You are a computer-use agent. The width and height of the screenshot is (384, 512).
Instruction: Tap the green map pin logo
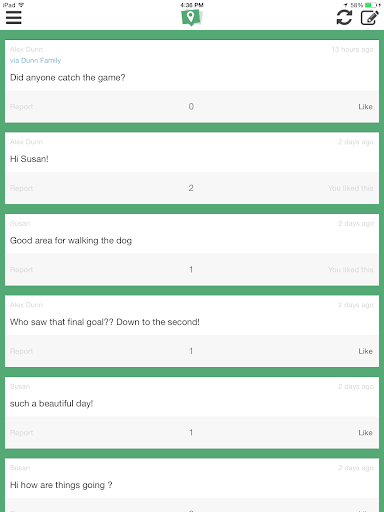click(192, 17)
